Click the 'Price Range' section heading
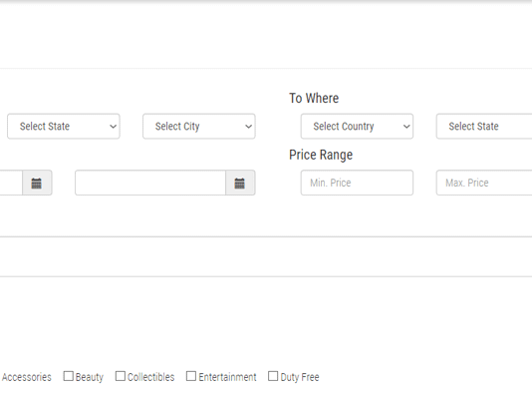532x397 pixels. coord(321,155)
